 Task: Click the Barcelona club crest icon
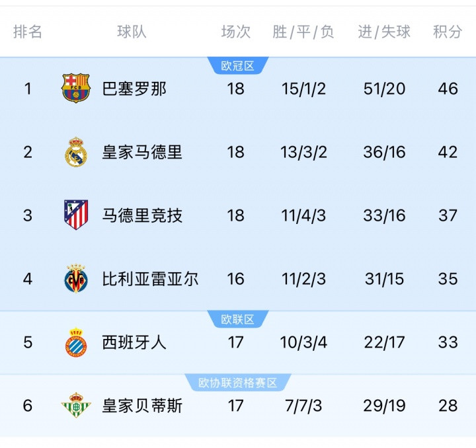click(x=76, y=89)
